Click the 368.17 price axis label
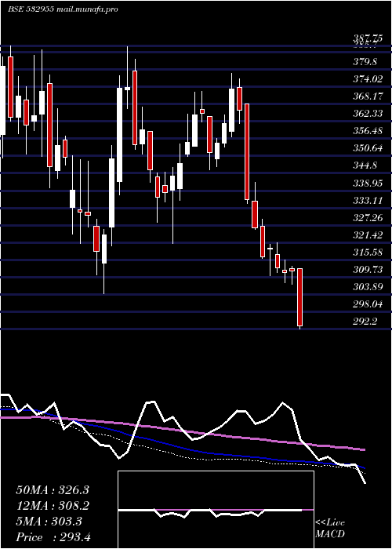 tap(368, 96)
